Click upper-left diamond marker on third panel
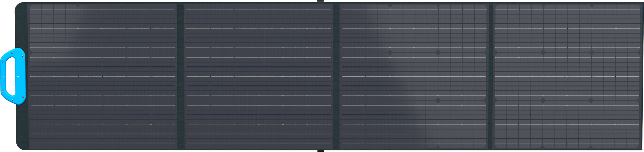The width and height of the screenshot is (644, 152). [x=390, y=52]
